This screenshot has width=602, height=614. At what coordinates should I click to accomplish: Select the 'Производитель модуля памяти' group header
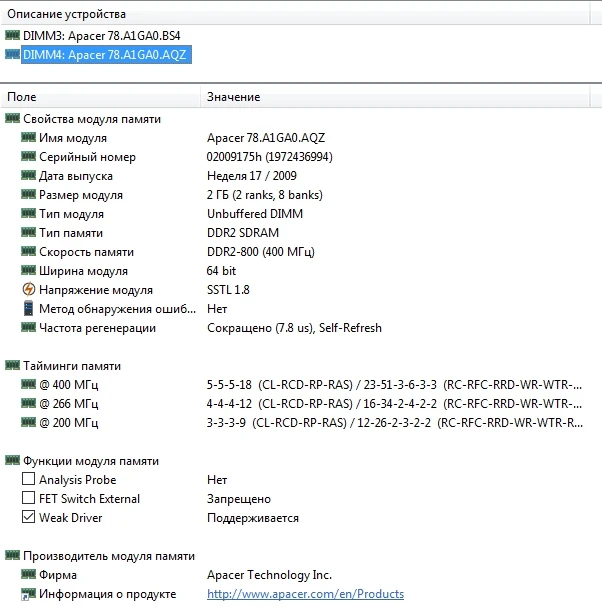[x=109, y=556]
